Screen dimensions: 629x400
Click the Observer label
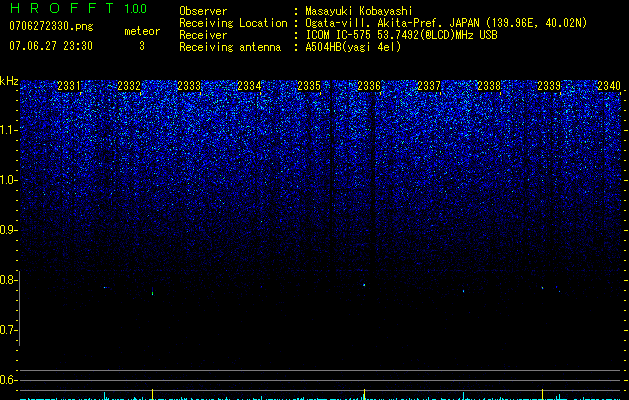coord(203,11)
